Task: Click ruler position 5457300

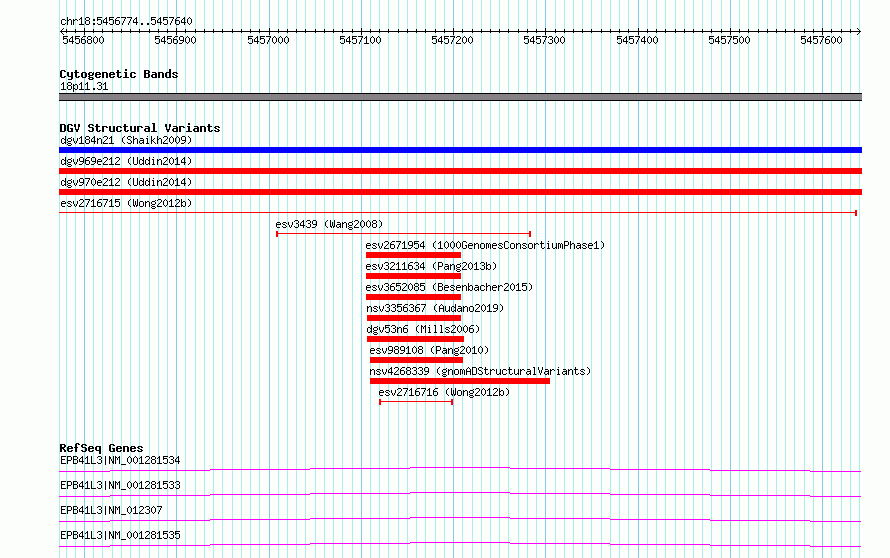Action: pos(544,40)
